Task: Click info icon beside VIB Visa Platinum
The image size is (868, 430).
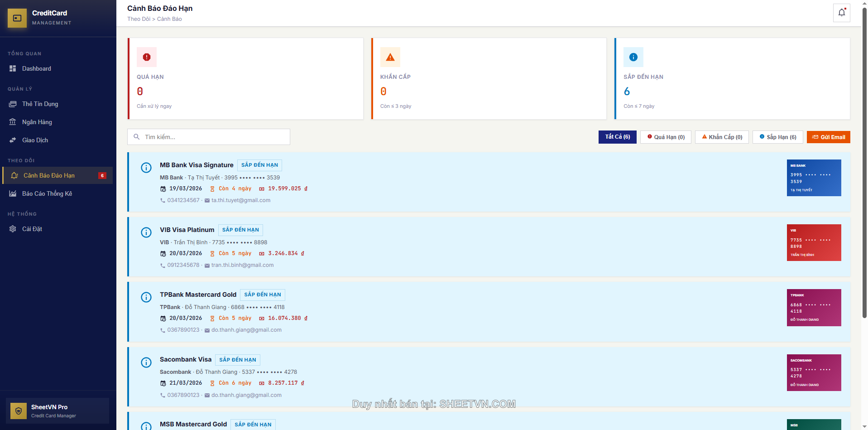Action: 146,232
